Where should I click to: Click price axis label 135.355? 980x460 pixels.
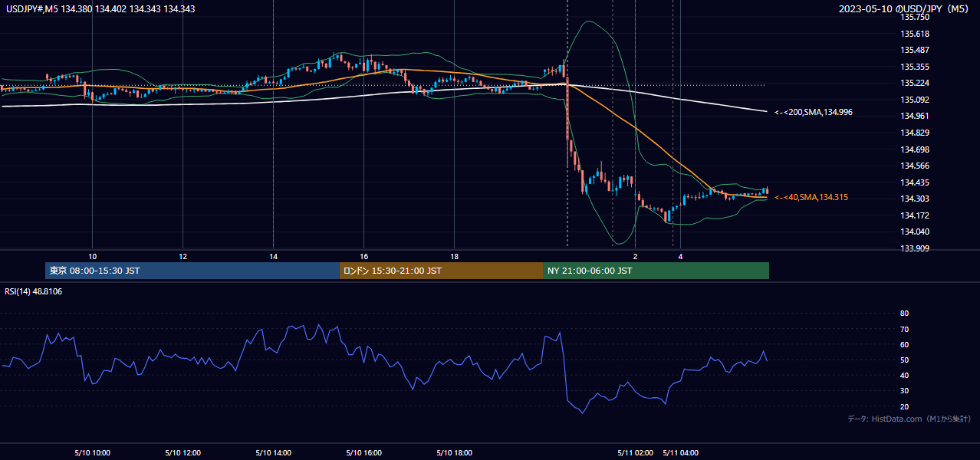914,67
